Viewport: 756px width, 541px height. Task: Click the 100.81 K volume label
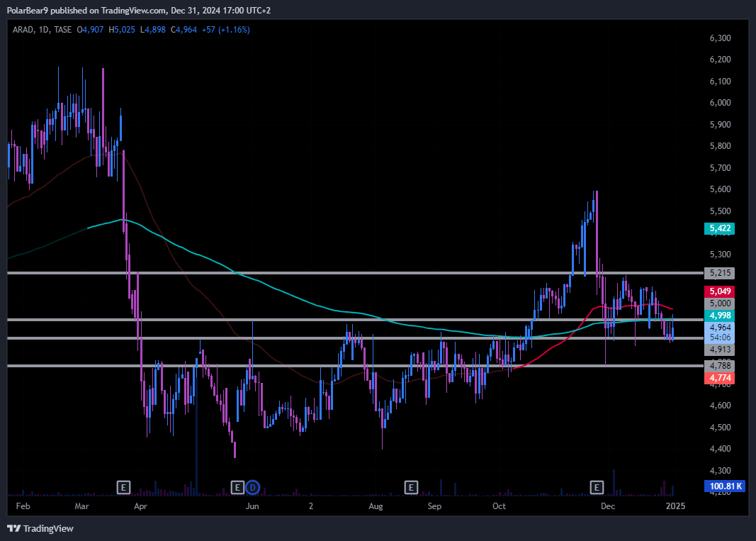pos(725,486)
